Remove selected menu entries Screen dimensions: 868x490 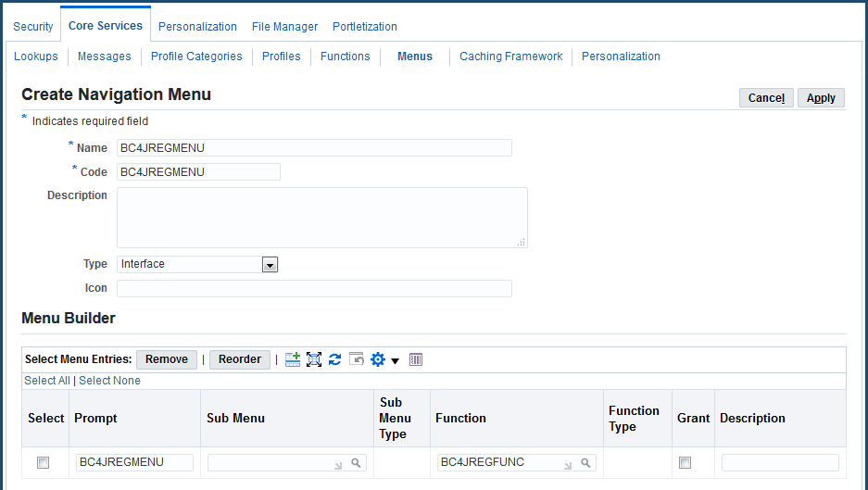pos(167,359)
